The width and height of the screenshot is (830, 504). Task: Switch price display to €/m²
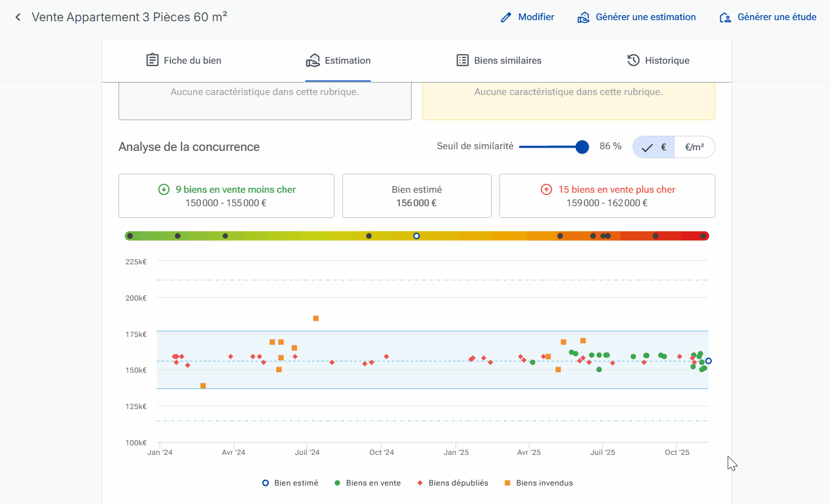click(x=695, y=147)
